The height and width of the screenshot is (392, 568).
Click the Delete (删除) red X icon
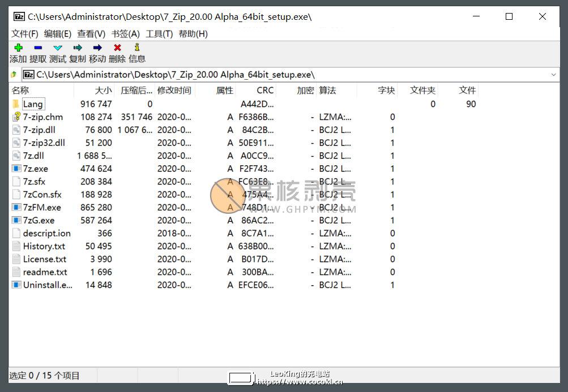tap(117, 48)
